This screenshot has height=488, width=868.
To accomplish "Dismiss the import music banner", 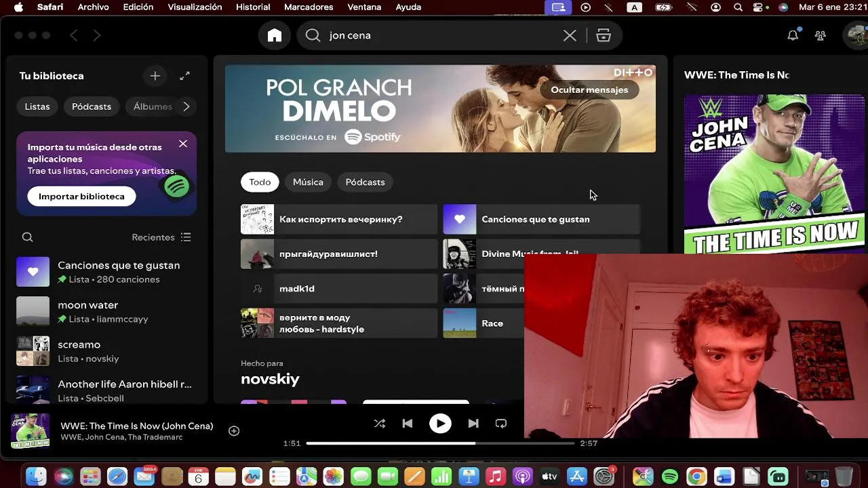I will (x=183, y=144).
